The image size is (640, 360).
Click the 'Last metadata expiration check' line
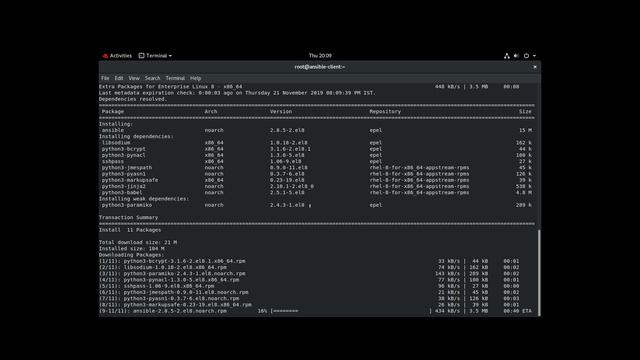click(237, 93)
